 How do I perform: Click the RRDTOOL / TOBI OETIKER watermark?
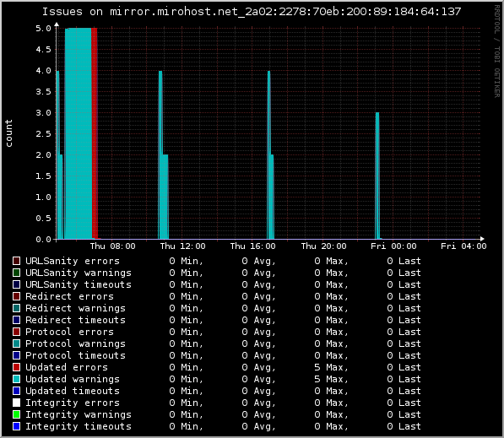click(x=497, y=51)
